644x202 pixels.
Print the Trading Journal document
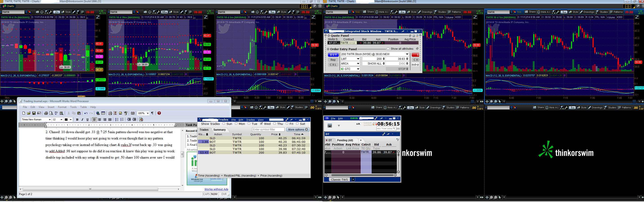[46, 113]
